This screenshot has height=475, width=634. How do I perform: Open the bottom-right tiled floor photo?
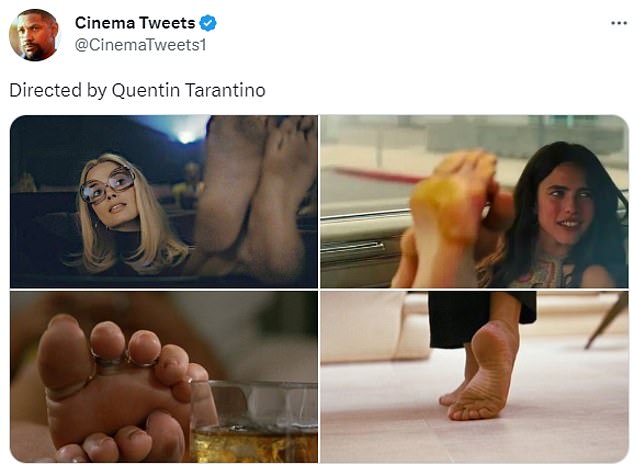pos(474,377)
